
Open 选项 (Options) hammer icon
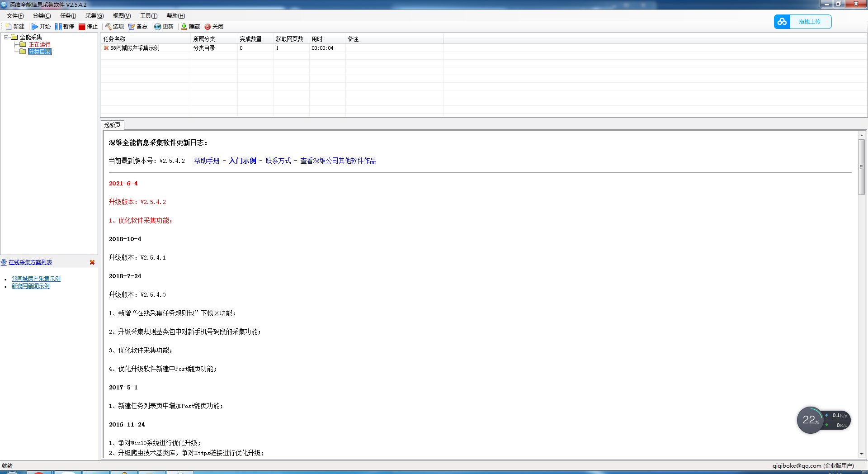[108, 27]
